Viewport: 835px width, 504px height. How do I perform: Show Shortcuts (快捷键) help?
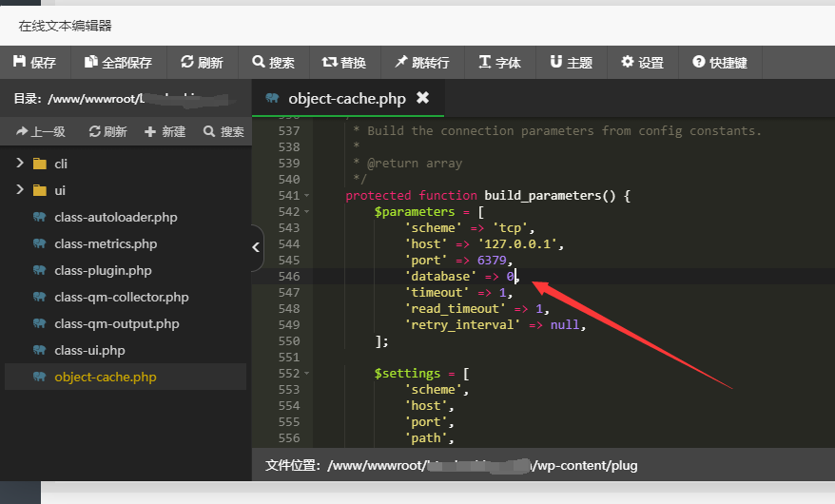tap(720, 63)
